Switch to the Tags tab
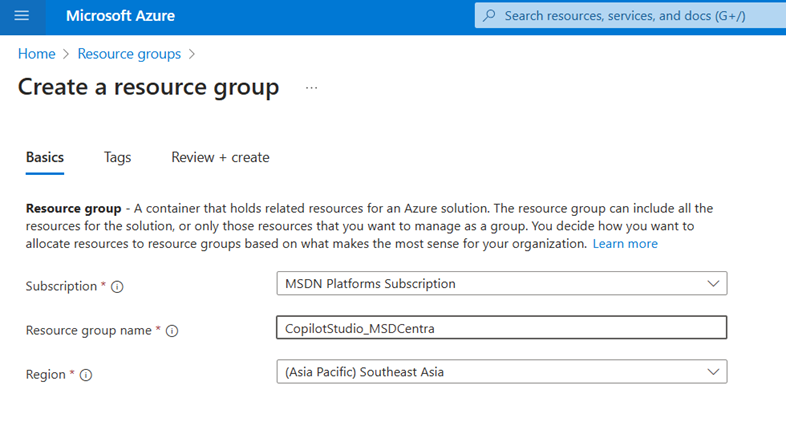Viewport: 786px width, 426px height. point(117,157)
